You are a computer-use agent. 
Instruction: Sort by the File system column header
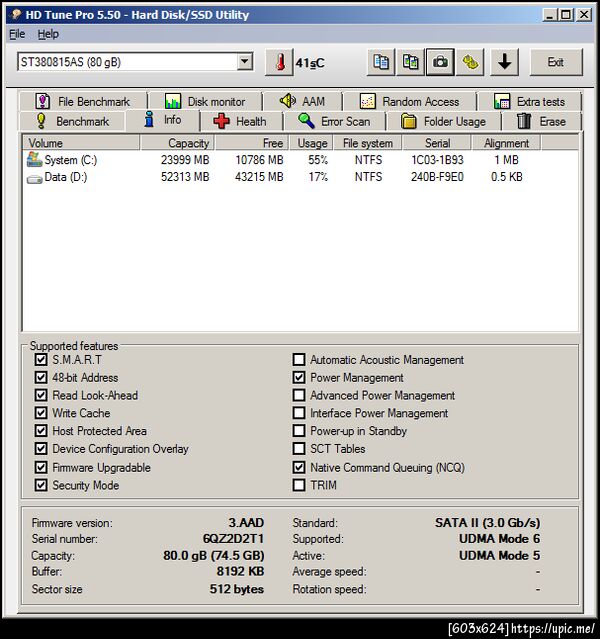pyautogui.click(x=368, y=143)
